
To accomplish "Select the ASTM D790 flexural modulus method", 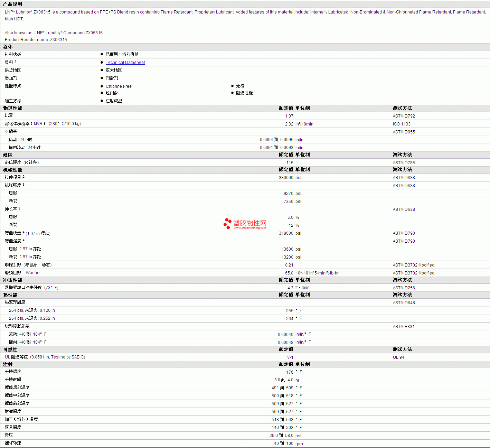I will click(x=404, y=233).
